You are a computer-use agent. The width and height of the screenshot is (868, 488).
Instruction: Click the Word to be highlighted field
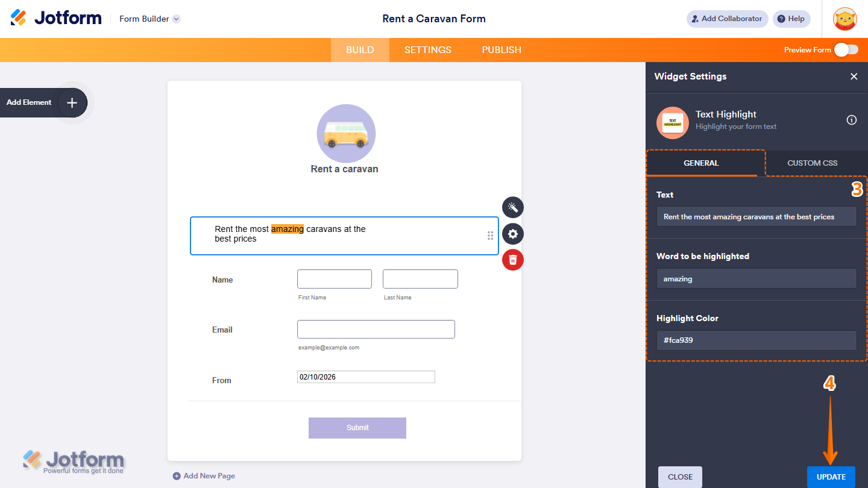tap(756, 278)
